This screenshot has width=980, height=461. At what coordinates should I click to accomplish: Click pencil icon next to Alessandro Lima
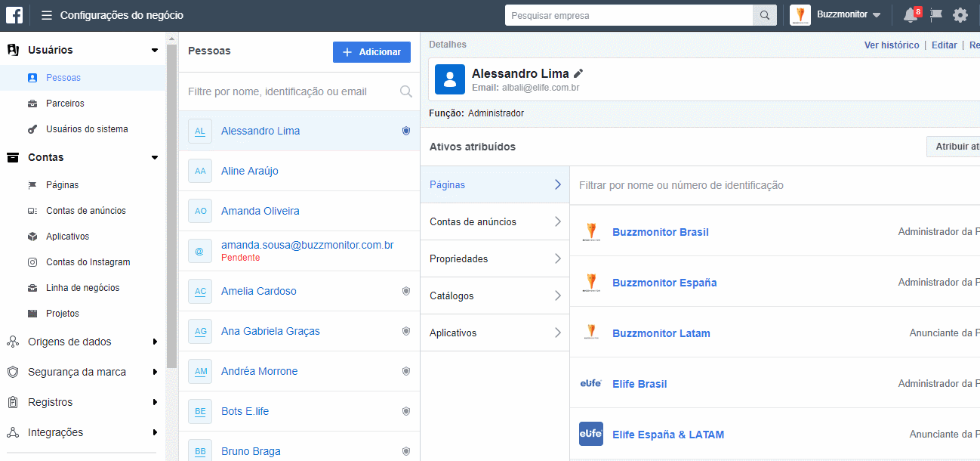(578, 73)
